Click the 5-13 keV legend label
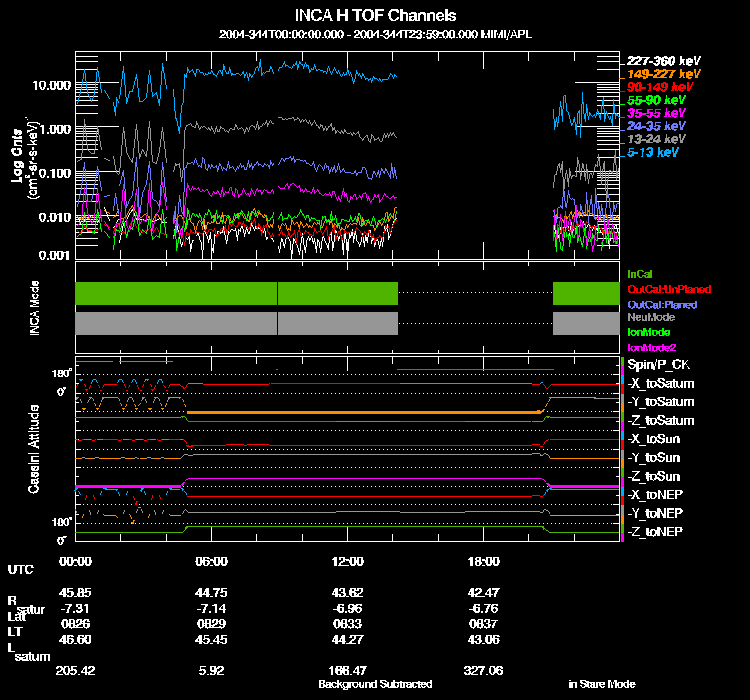The image size is (750, 700). [653, 152]
